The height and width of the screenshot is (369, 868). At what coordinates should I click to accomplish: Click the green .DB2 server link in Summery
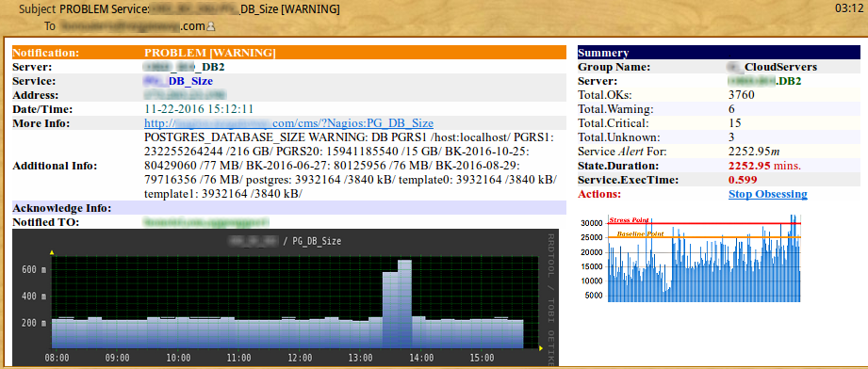[765, 81]
